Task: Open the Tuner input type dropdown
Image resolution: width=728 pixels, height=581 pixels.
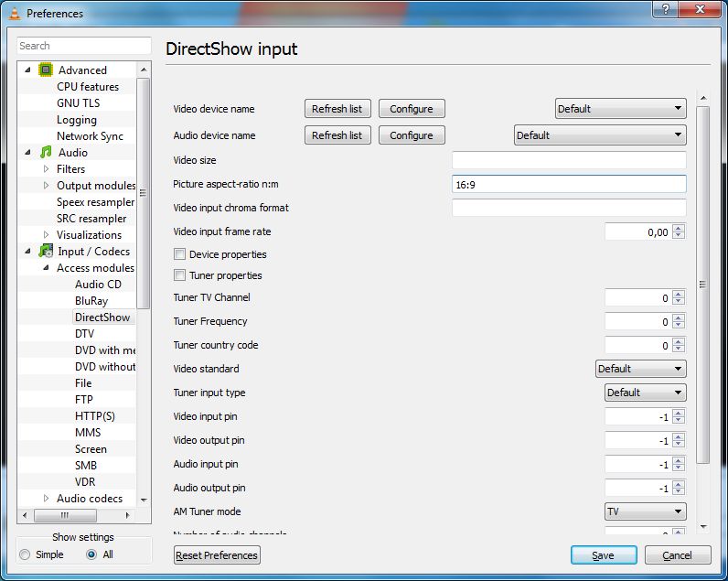Action: tap(646, 393)
